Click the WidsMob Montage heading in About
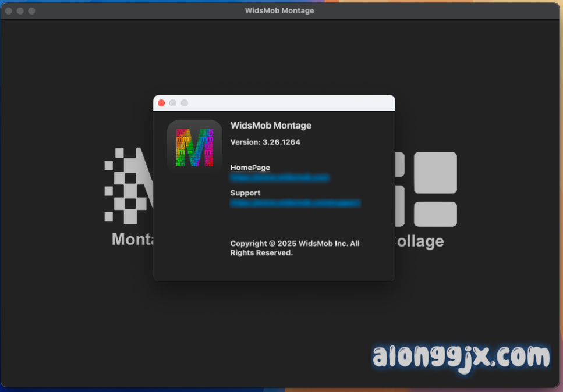The height and width of the screenshot is (392, 563). point(271,126)
